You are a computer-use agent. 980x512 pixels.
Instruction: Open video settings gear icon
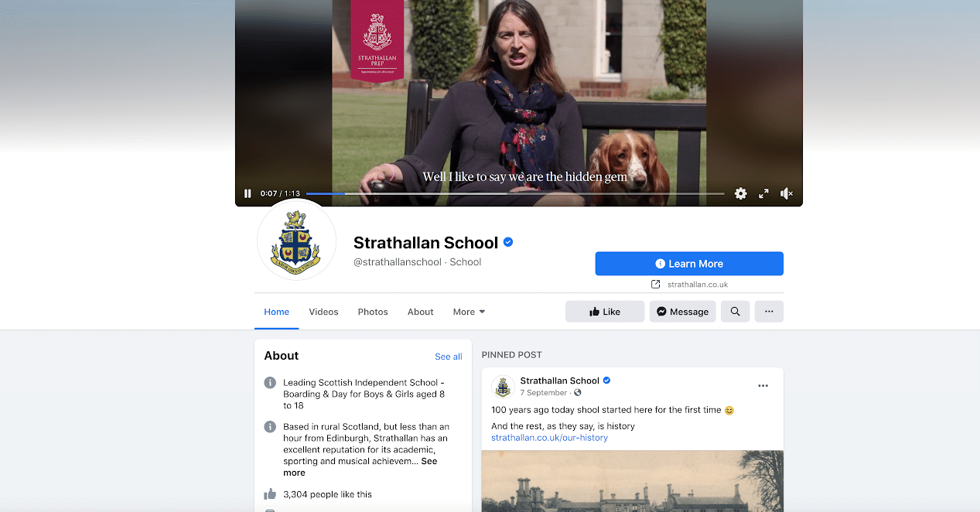[x=740, y=193]
